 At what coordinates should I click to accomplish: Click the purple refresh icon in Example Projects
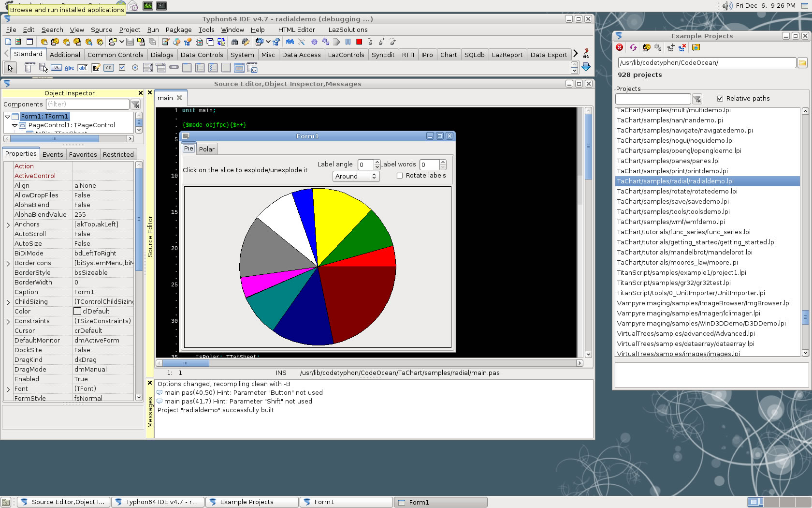(633, 47)
